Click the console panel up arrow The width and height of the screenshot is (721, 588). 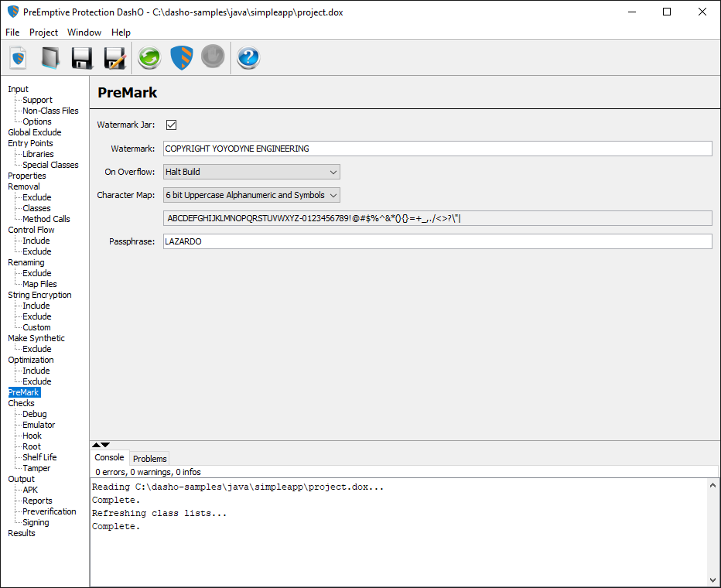[96, 445]
